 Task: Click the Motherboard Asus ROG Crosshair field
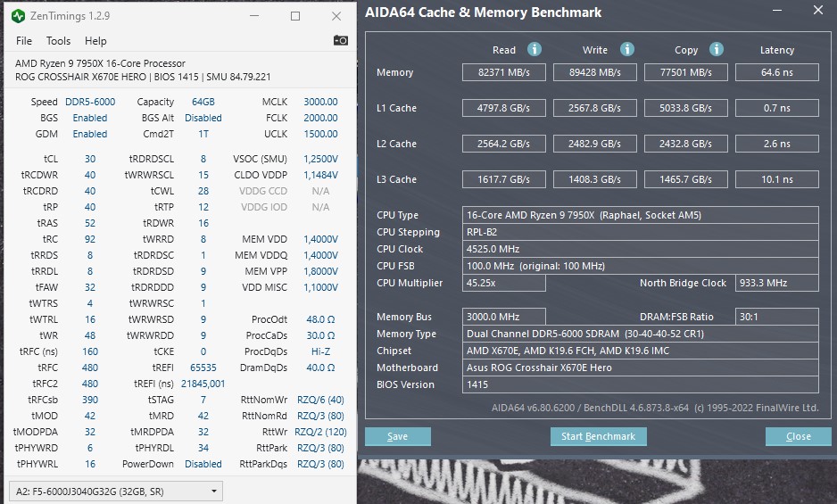[x=641, y=368]
